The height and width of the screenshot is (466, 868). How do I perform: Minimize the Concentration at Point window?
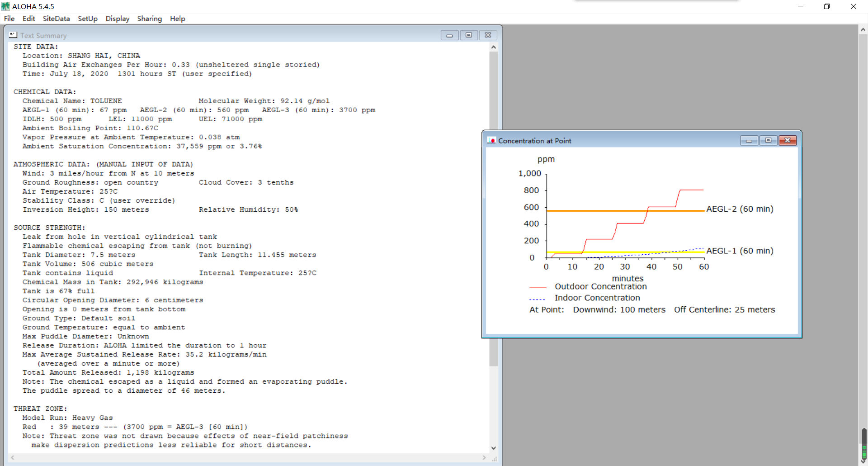tap(749, 141)
